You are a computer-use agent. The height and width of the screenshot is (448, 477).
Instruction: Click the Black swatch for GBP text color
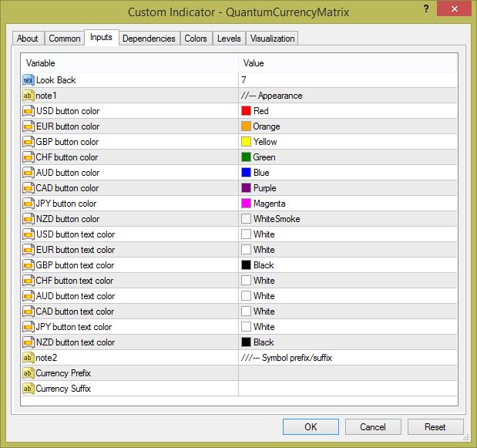(247, 265)
